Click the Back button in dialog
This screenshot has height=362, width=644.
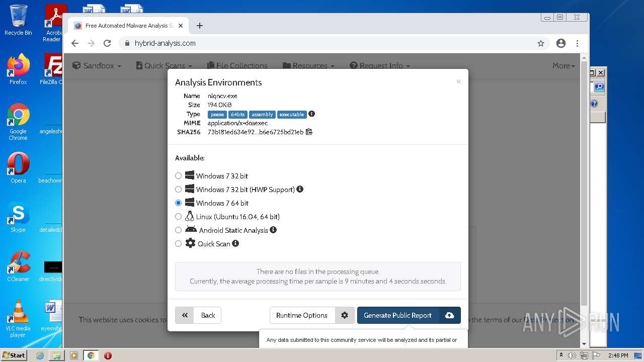(x=198, y=315)
